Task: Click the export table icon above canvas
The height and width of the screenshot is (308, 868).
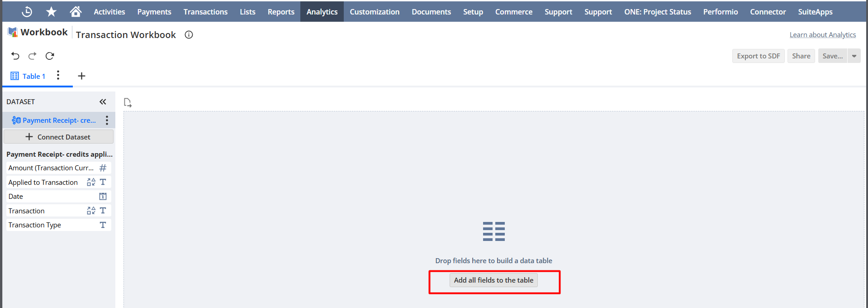Action: [x=128, y=103]
